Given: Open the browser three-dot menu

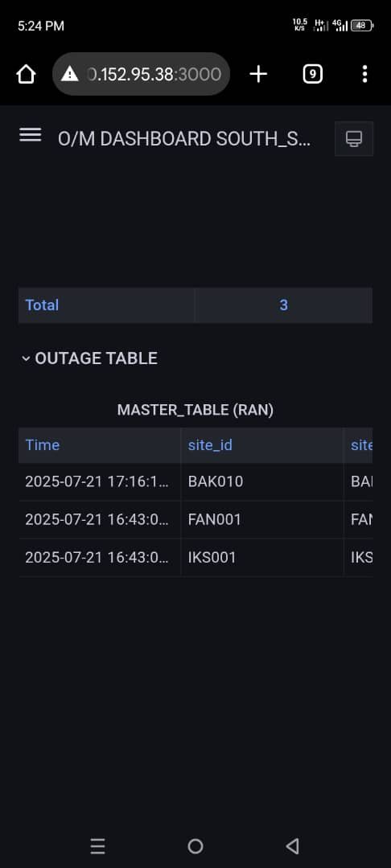Looking at the screenshot, I should [364, 74].
